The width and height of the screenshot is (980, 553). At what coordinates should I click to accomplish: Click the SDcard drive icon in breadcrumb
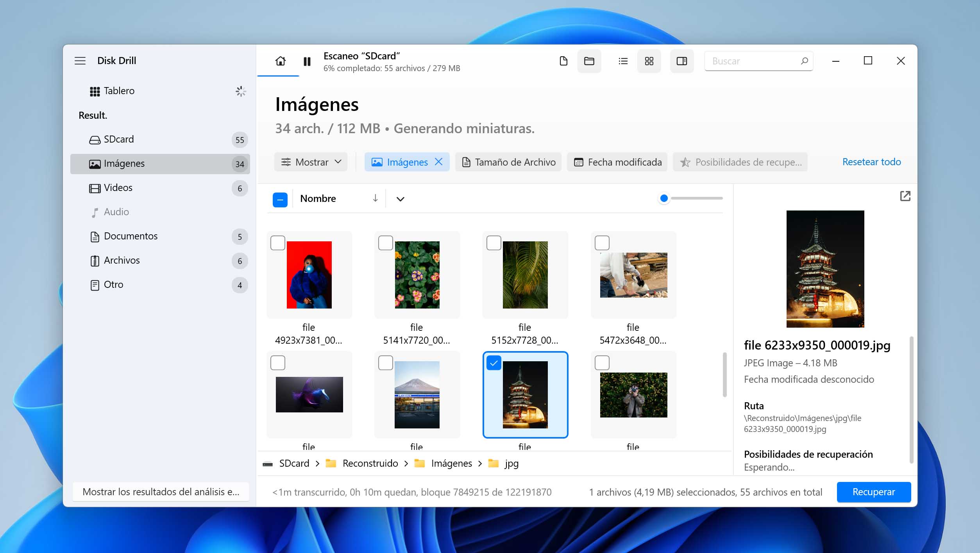click(x=268, y=464)
